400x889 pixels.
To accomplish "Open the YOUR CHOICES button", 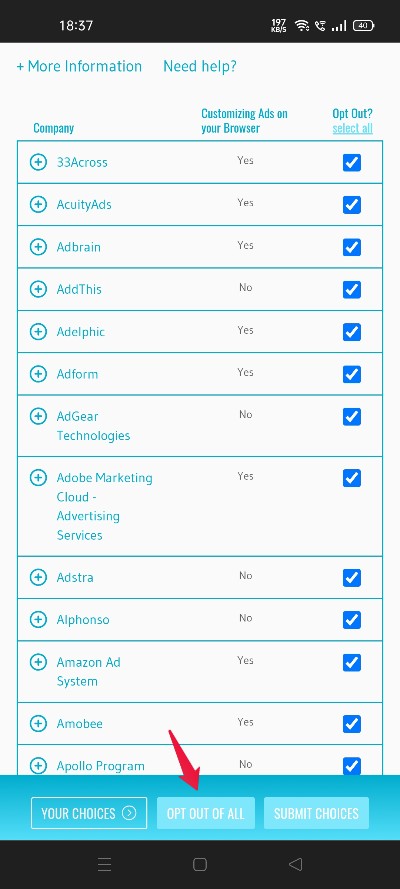I will tap(89, 813).
